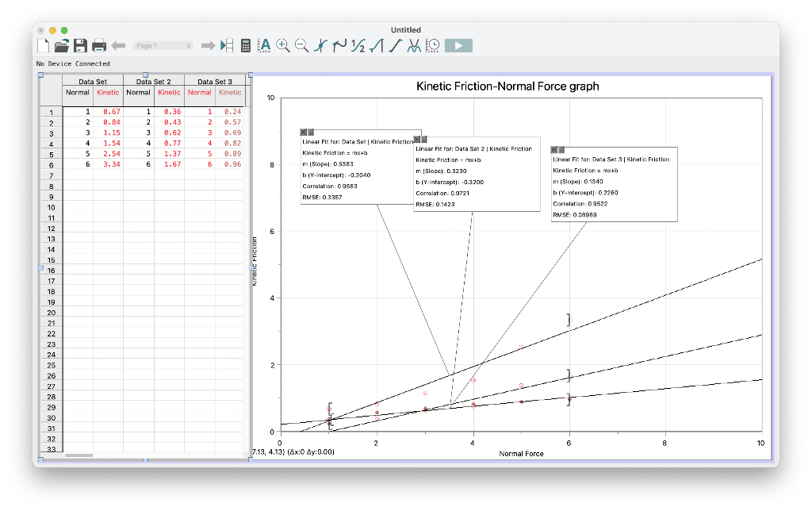Activate the Examine tool icon
Viewport: 812px width, 511px height.
[x=321, y=45]
